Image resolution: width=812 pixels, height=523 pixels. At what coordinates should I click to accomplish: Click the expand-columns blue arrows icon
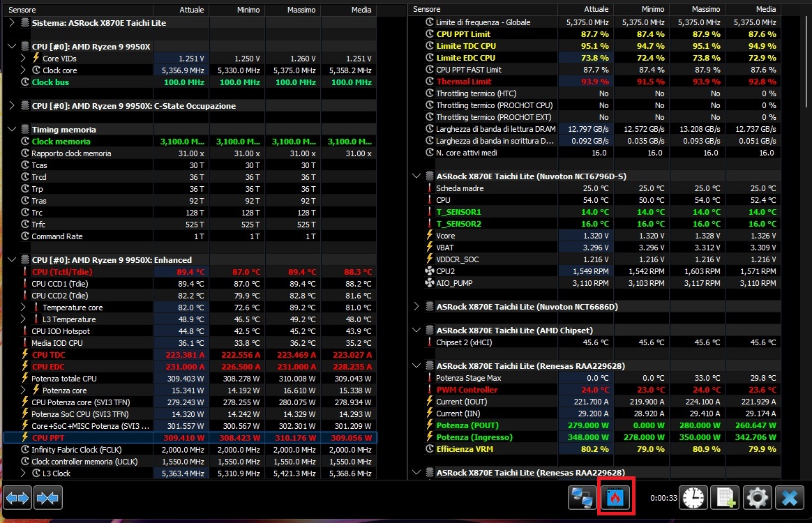coord(17,498)
